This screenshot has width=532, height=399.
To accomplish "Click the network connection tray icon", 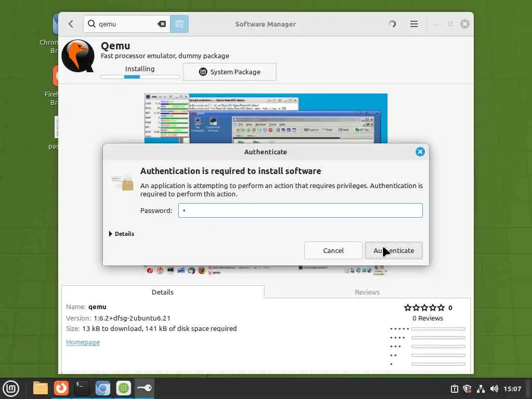I will (x=481, y=389).
